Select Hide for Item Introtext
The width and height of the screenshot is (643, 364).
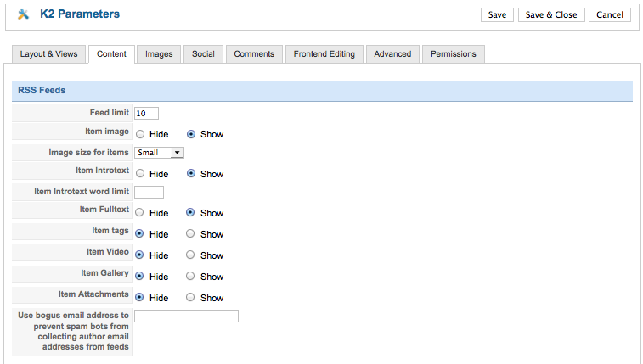(x=140, y=174)
